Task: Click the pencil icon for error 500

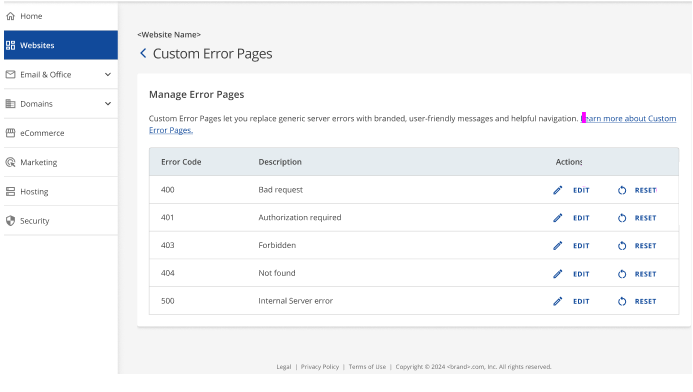Action: tap(558, 301)
